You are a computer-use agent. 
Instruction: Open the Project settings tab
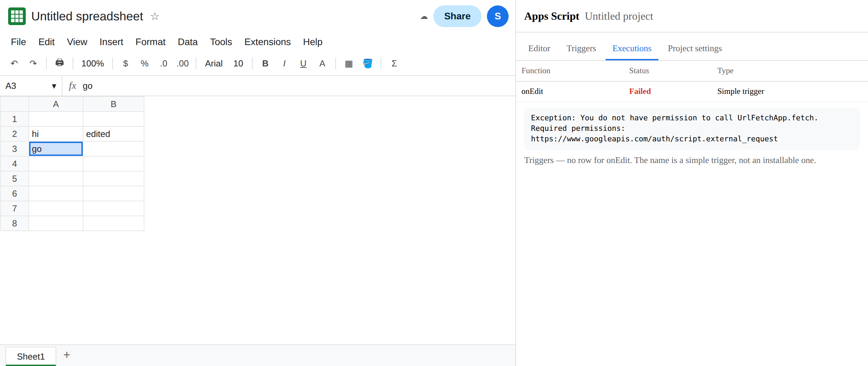pos(695,48)
